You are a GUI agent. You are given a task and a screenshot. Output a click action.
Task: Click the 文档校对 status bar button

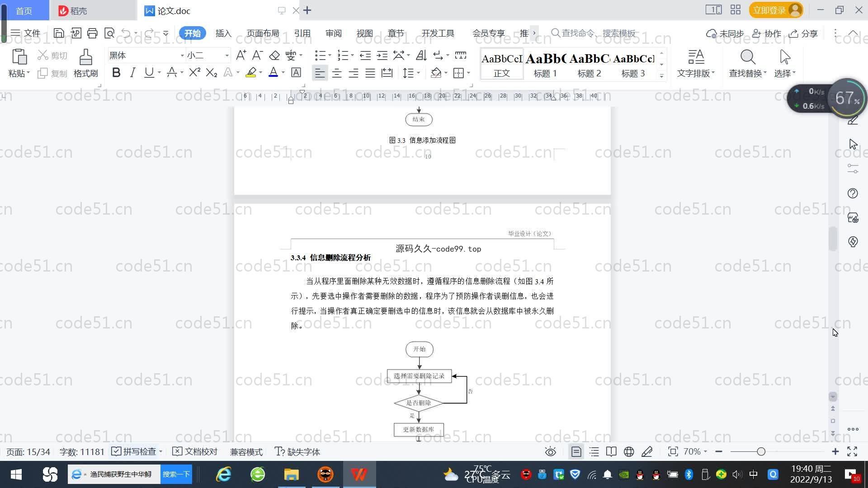(x=195, y=452)
